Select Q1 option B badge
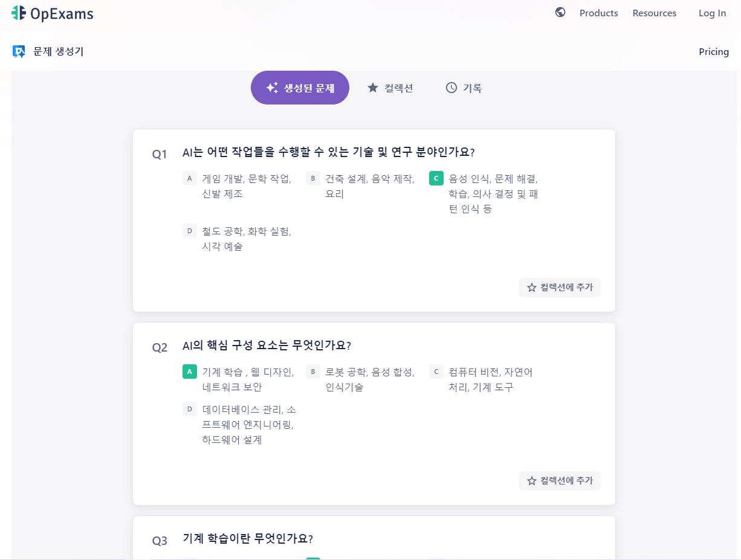The image size is (741, 560). coord(312,178)
